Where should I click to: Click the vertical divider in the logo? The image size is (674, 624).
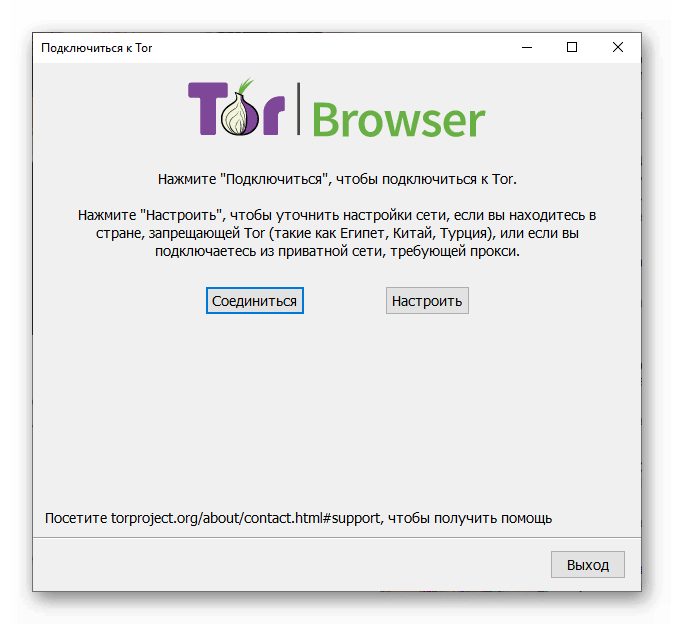point(298,109)
